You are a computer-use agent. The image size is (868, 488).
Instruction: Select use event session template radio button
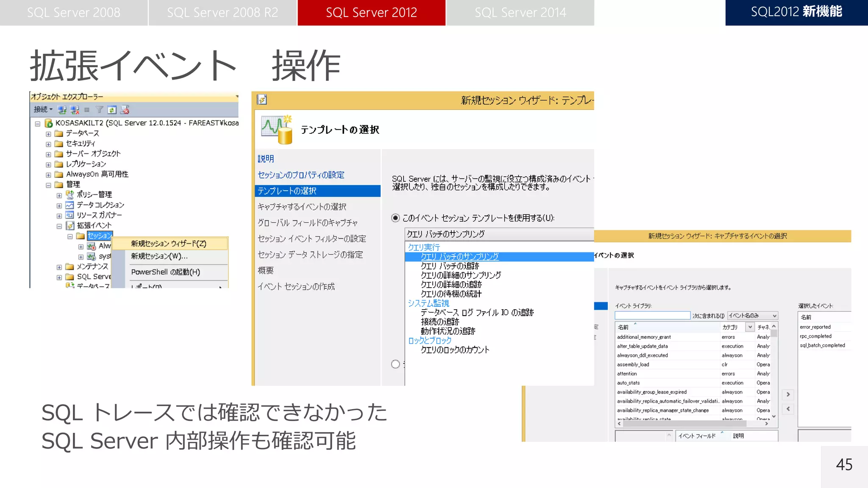coord(395,218)
